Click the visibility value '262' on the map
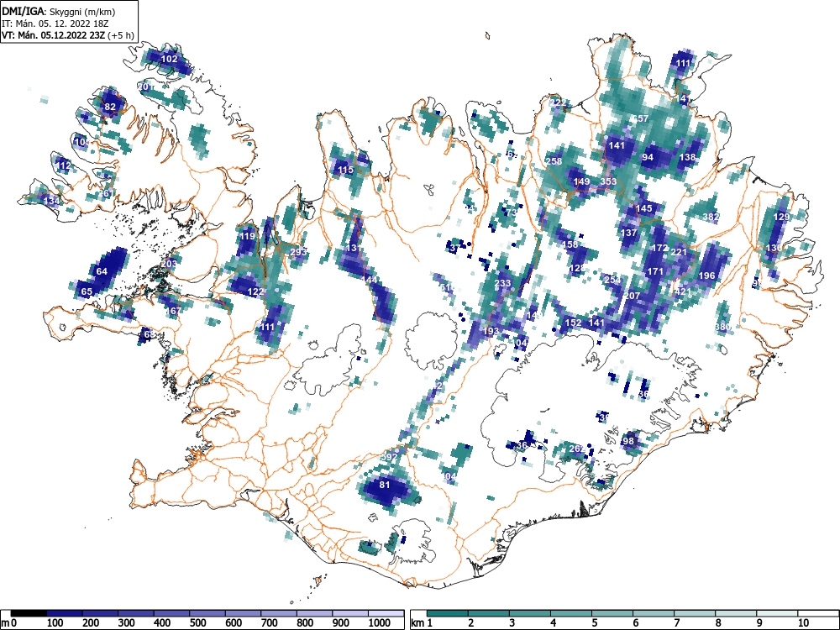 (x=576, y=449)
